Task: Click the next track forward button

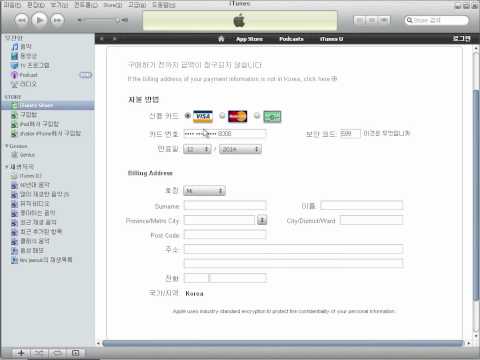Action: pyautogui.click(x=57, y=20)
